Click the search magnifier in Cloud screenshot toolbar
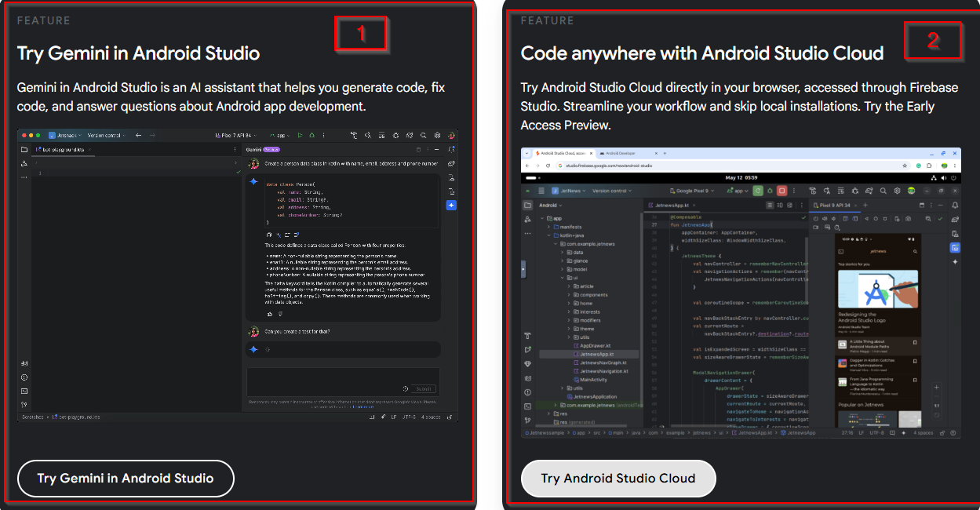 pyautogui.click(x=883, y=191)
